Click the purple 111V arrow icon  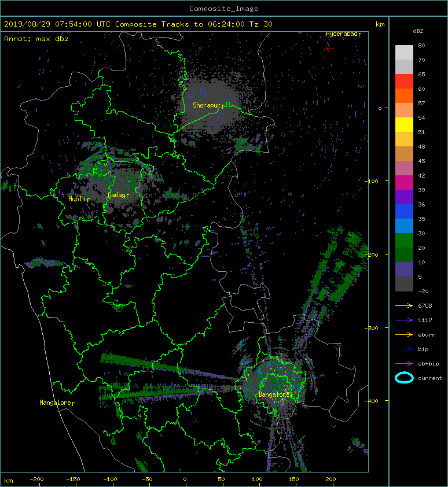[404, 320]
